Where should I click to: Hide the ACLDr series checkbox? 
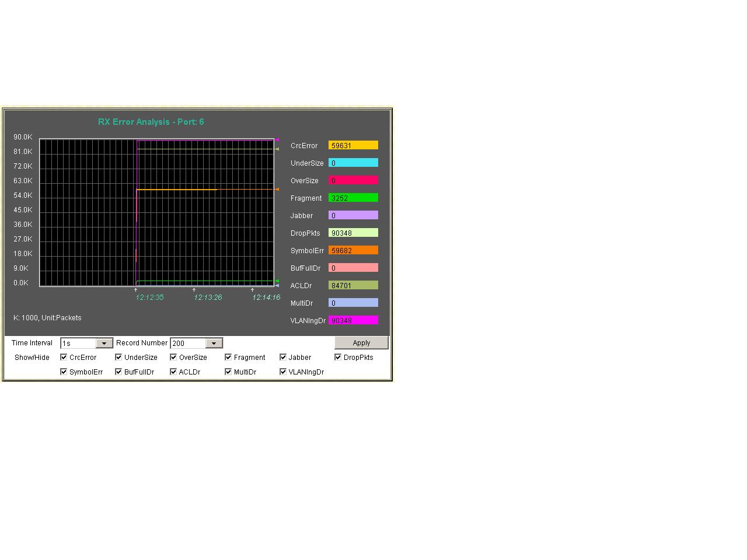(x=173, y=372)
